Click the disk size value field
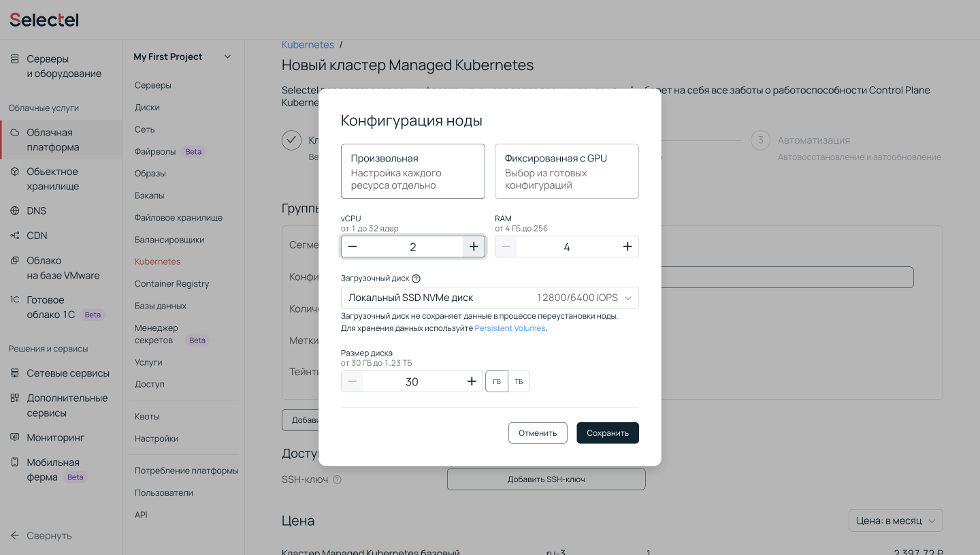 [412, 381]
